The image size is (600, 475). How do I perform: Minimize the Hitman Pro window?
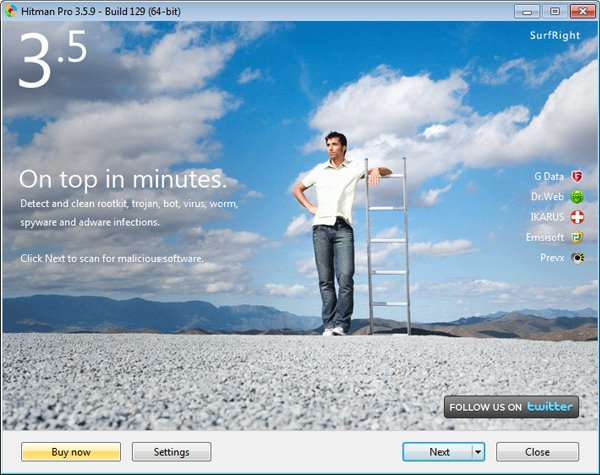(527, 11)
